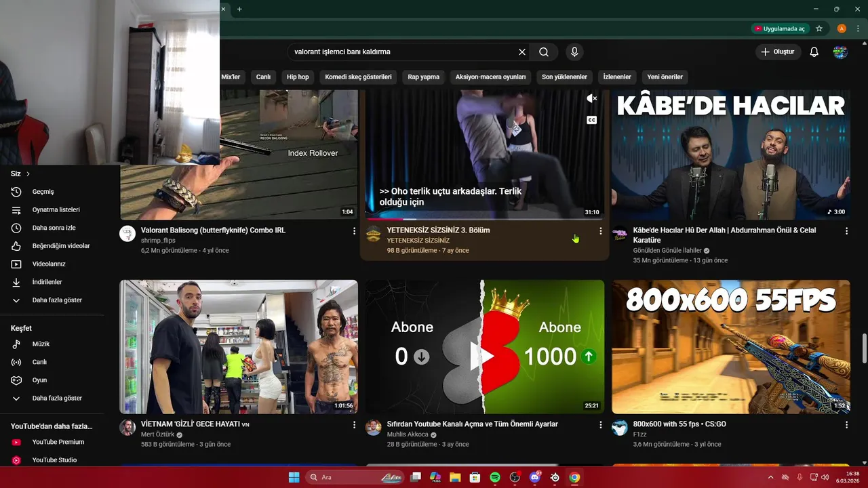Screen dimensions: 868x488
Task: Open Spotify from the taskbar
Action: click(x=495, y=477)
